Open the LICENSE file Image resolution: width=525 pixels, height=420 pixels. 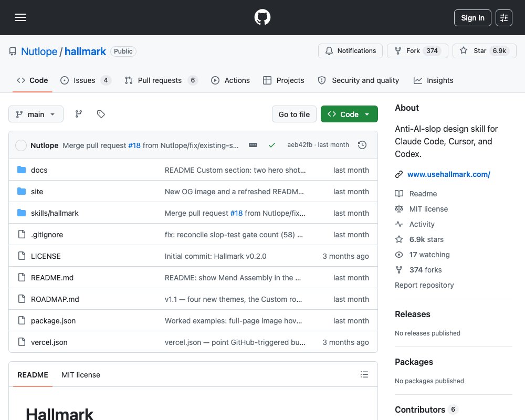pyautogui.click(x=46, y=256)
